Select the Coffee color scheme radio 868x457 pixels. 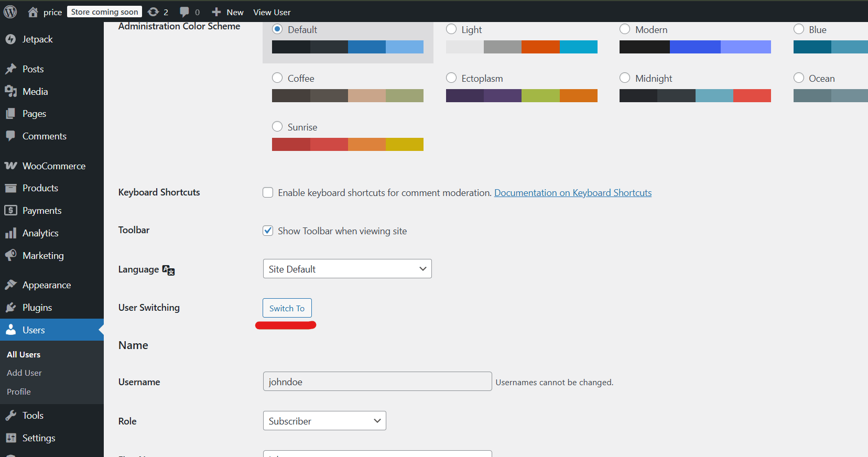click(x=277, y=78)
